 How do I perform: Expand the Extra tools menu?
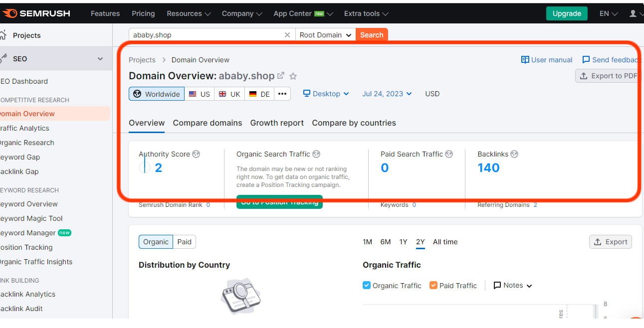(x=366, y=13)
